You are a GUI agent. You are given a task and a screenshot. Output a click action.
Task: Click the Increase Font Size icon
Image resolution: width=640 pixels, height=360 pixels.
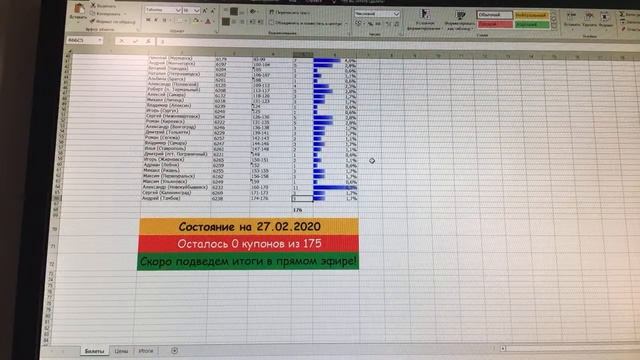pyautogui.click(x=204, y=11)
